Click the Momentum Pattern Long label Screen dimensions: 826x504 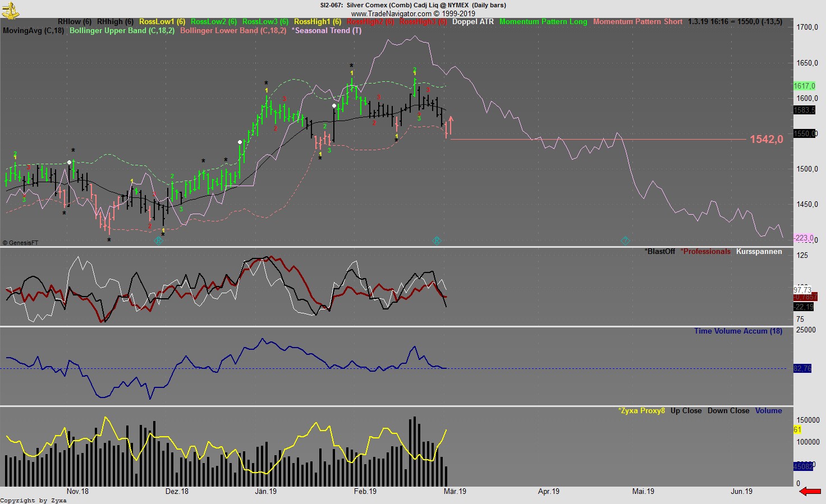[x=543, y=22]
